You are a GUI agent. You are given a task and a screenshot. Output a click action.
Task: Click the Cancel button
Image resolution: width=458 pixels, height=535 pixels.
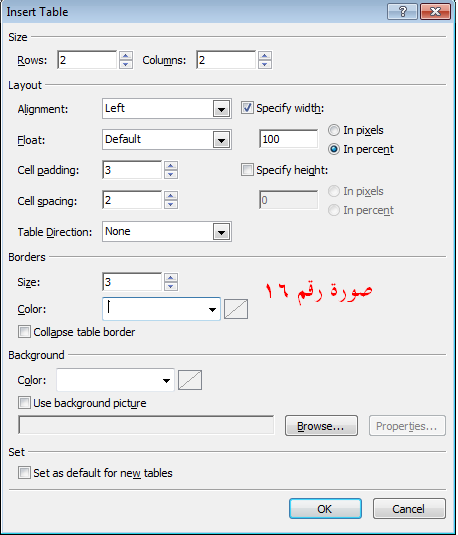tap(409, 509)
